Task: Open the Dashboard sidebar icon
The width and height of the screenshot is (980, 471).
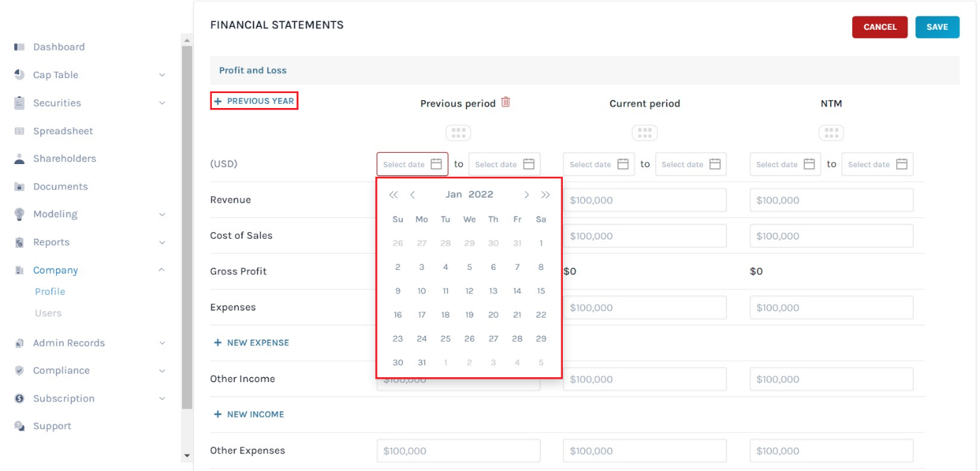Action: [x=20, y=47]
